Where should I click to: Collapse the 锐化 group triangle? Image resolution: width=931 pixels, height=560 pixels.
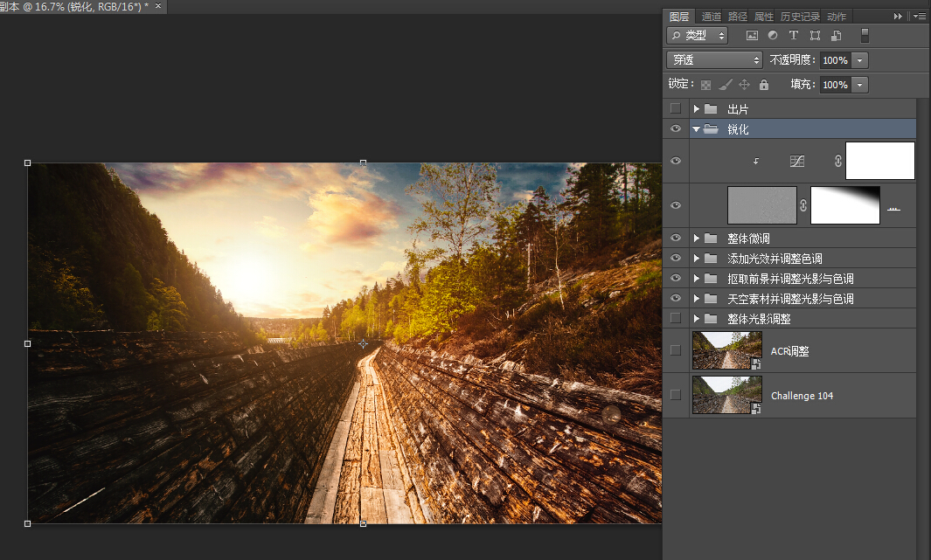(x=697, y=129)
